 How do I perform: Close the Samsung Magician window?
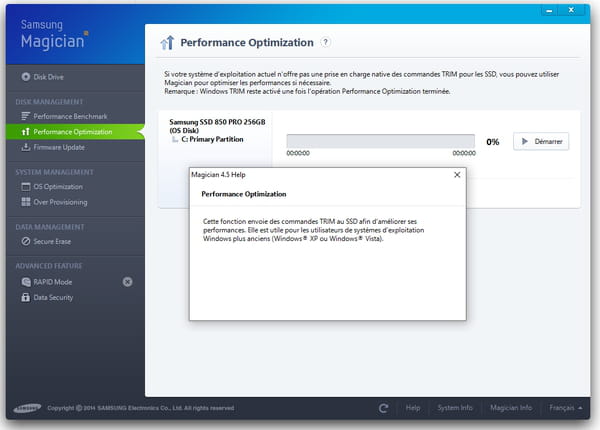pyautogui.click(x=571, y=10)
